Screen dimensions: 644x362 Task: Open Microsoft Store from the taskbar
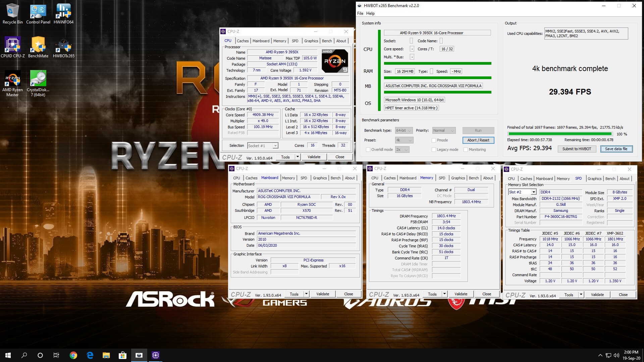pos(122,355)
